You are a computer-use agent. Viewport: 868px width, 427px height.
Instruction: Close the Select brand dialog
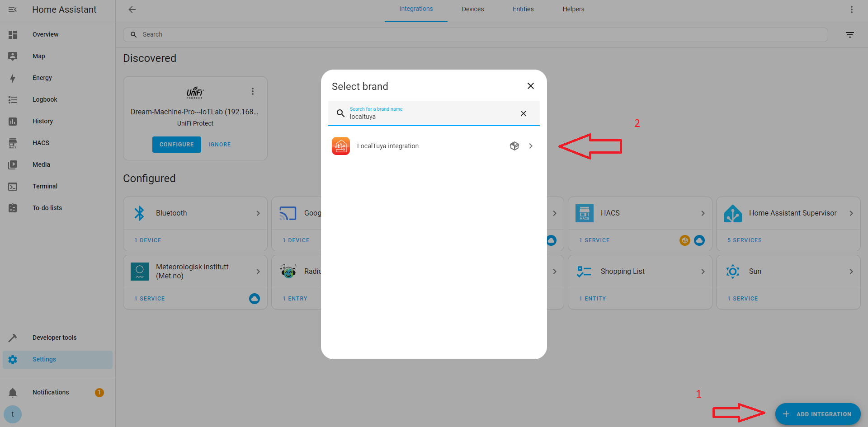pos(530,86)
